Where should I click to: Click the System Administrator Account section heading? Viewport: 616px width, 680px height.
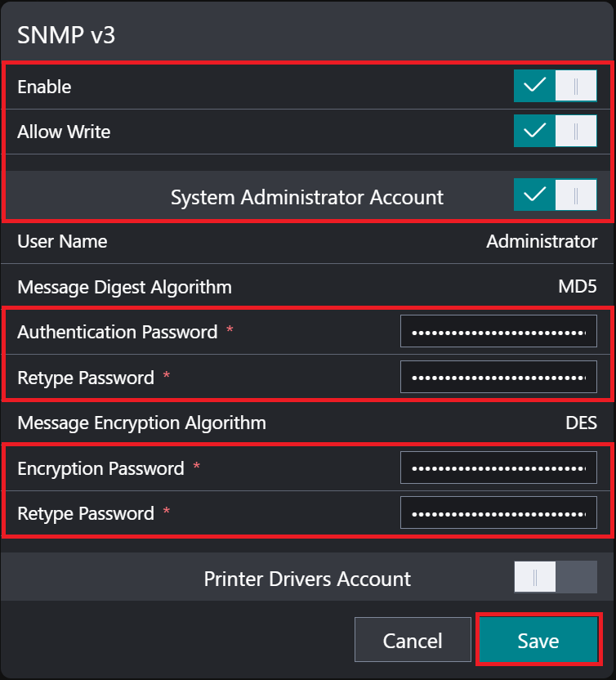point(306,197)
